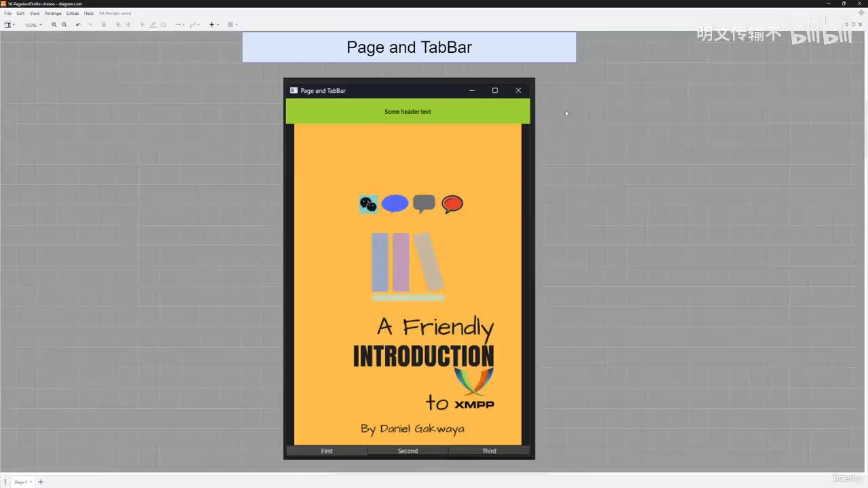
Task: Open the pages three-dot menu
Action: 5,482
